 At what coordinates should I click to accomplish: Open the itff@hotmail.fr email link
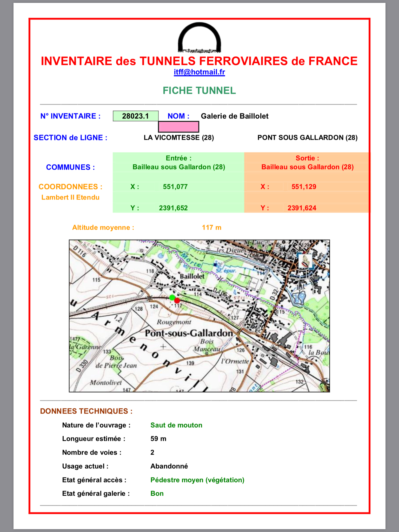(x=199, y=72)
